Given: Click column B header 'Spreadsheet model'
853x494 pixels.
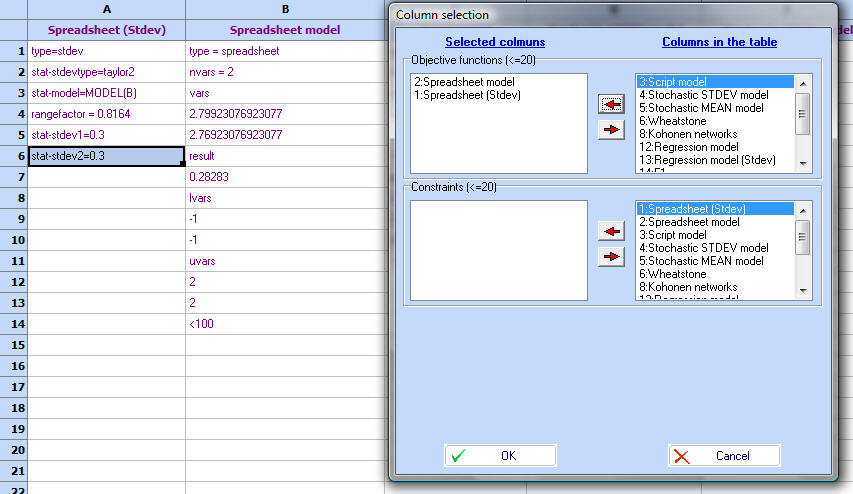Looking at the screenshot, I should pos(285,30).
